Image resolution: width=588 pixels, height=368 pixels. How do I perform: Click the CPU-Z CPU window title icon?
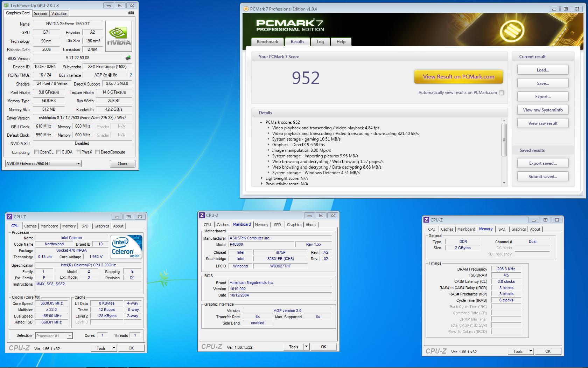pyautogui.click(x=9, y=217)
